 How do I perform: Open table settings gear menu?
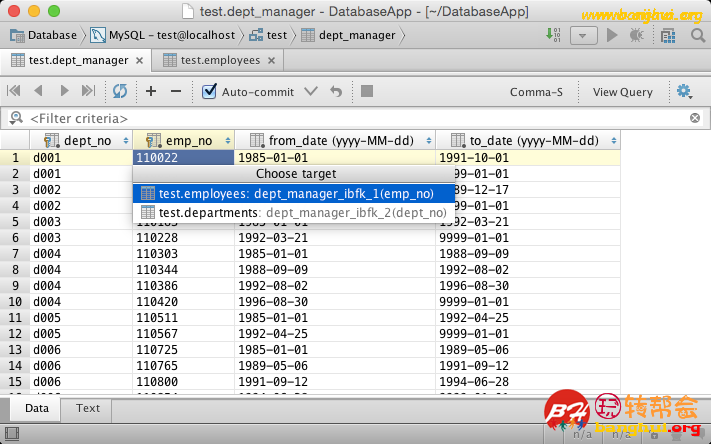[x=684, y=91]
